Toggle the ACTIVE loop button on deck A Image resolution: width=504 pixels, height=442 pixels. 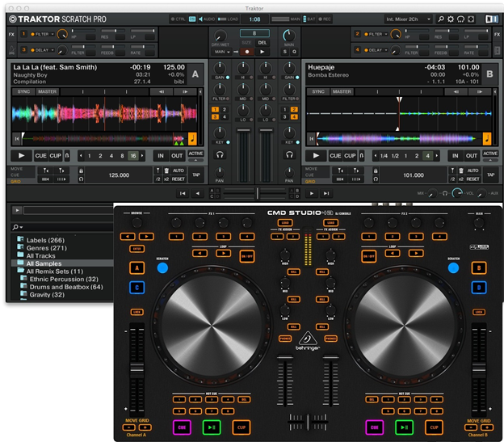(x=195, y=154)
